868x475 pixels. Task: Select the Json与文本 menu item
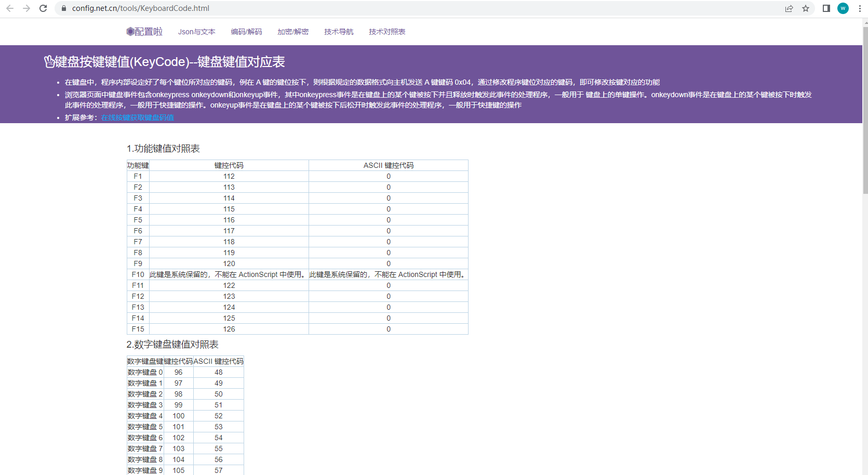(x=196, y=32)
